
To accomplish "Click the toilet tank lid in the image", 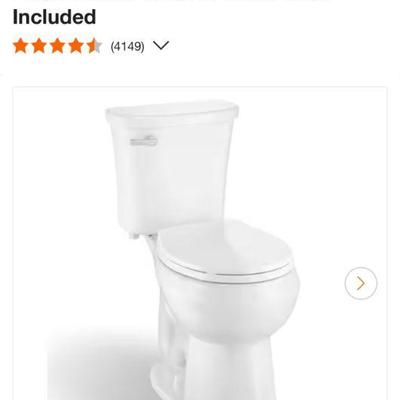I will (172, 112).
